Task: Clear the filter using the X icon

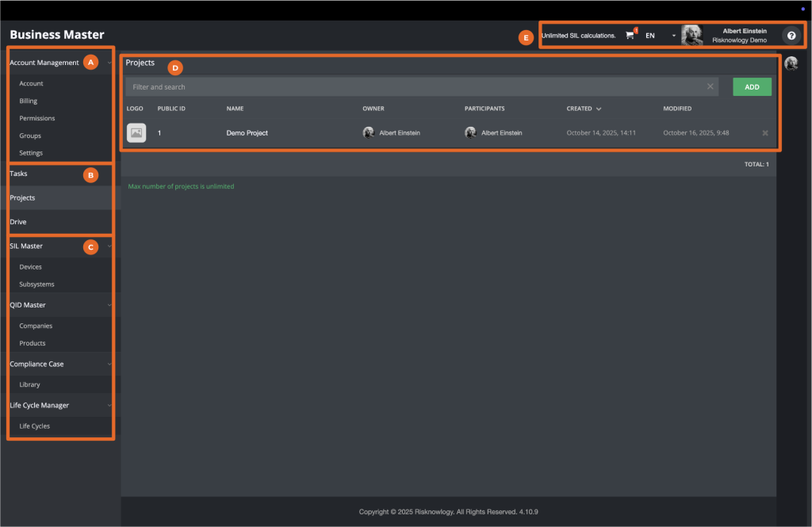Action: 710,86
